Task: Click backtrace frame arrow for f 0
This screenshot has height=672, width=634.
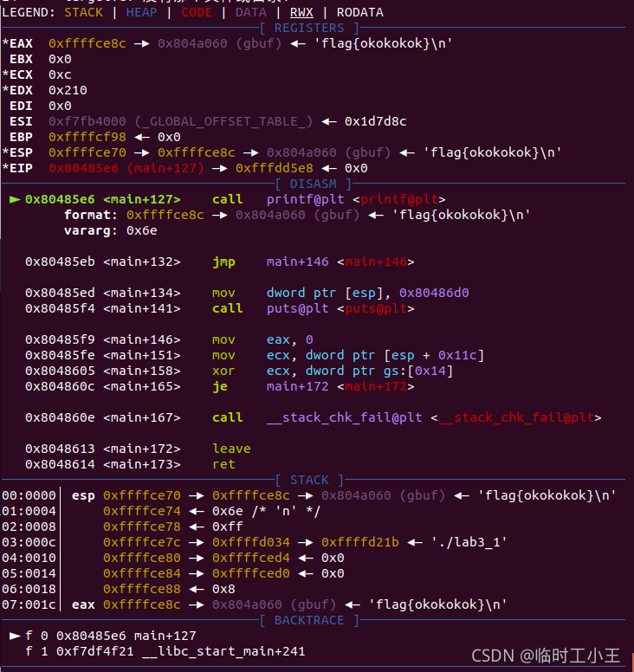Action: (x=15, y=636)
